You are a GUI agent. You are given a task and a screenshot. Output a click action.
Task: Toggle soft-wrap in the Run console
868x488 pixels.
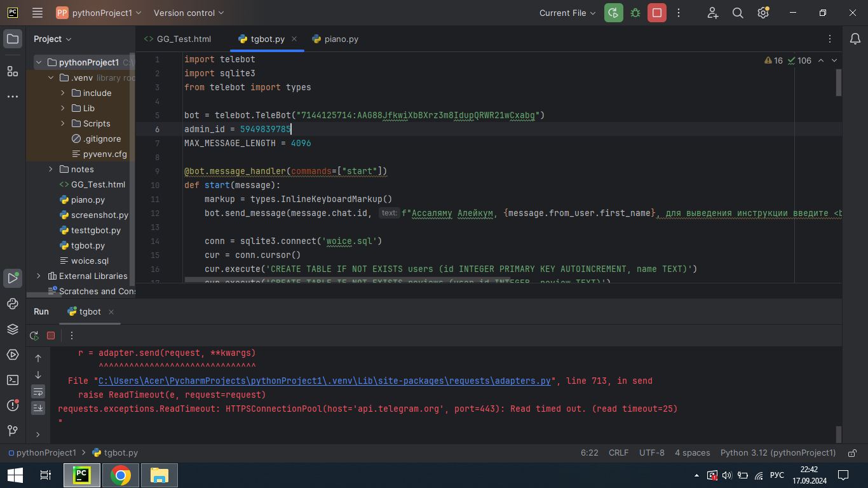38,391
